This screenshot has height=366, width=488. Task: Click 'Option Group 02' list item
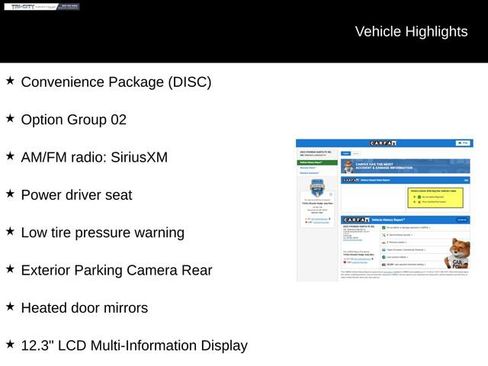(74, 120)
